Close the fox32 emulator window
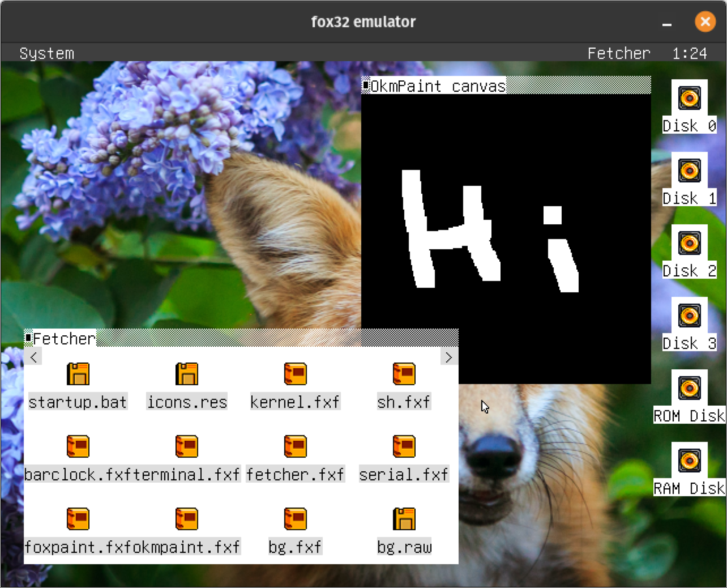Viewport: 727px width, 588px height. [x=705, y=22]
